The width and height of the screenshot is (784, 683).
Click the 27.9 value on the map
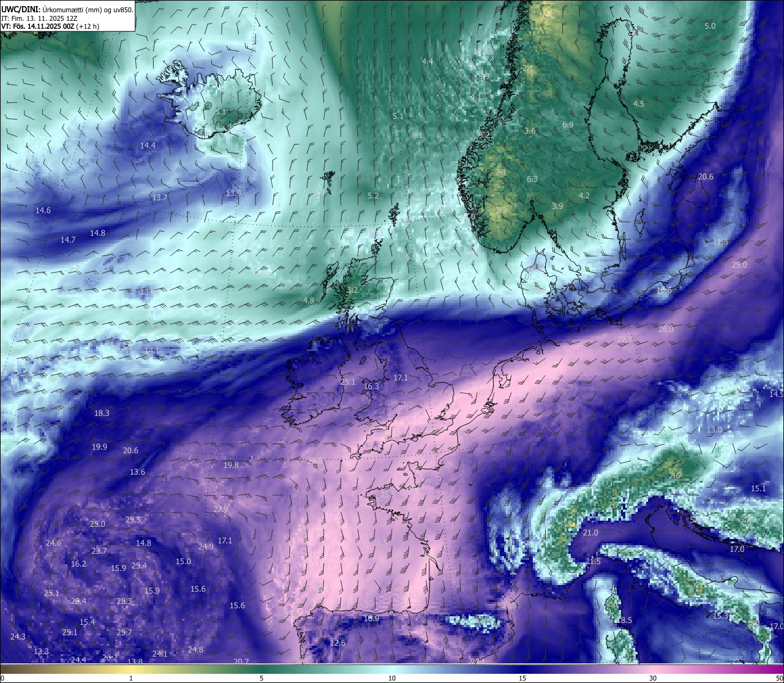(x=221, y=509)
